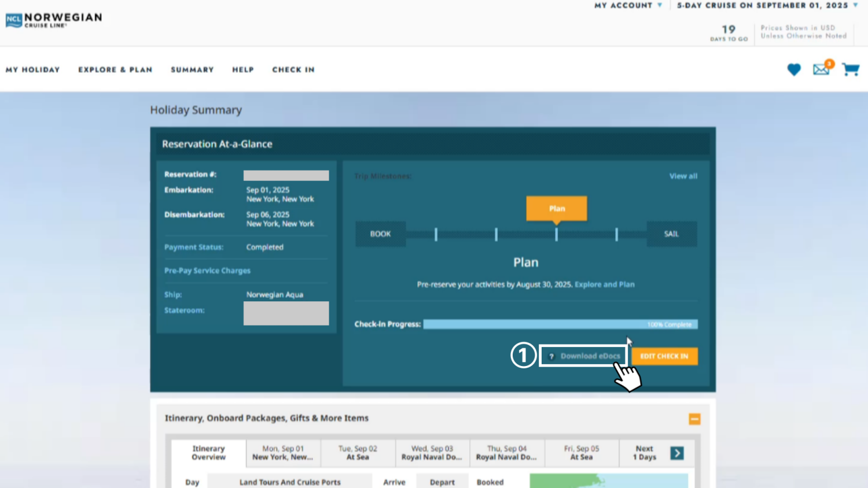Click the Sep 01, 2025 embarkation date
868x488 pixels.
[x=268, y=190]
